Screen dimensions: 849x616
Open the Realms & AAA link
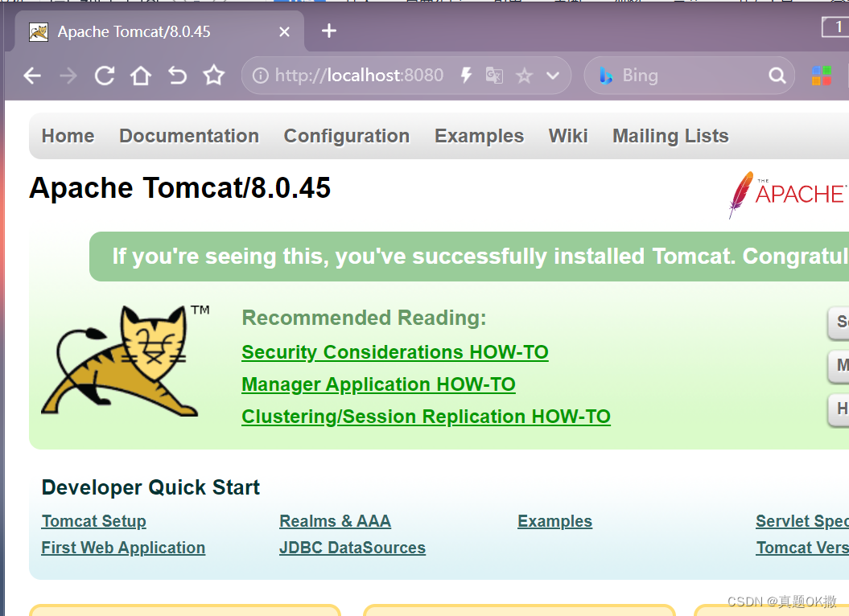pos(335,521)
